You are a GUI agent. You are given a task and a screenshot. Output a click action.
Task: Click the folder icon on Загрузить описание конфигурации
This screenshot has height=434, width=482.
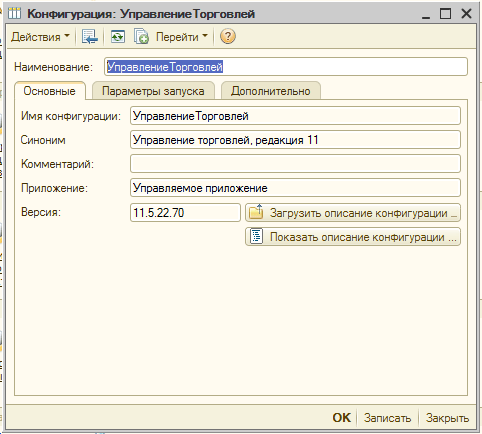pyautogui.click(x=256, y=212)
